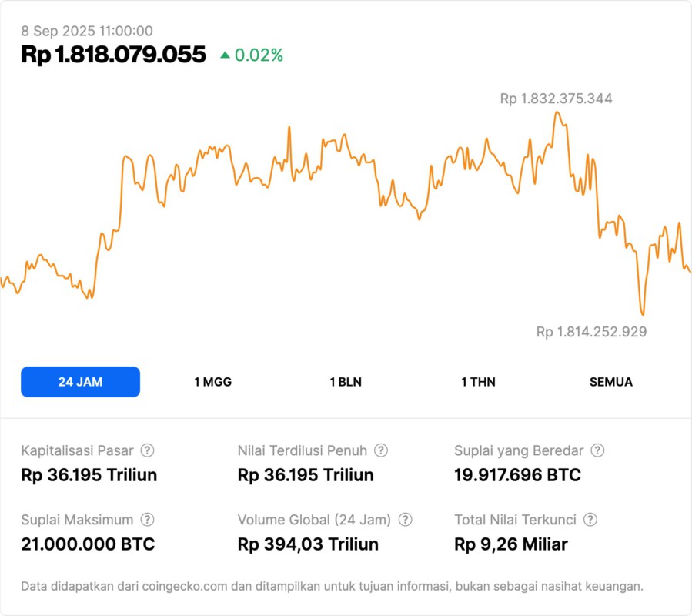Click question mark next to Suplai yang Beredar

click(597, 450)
